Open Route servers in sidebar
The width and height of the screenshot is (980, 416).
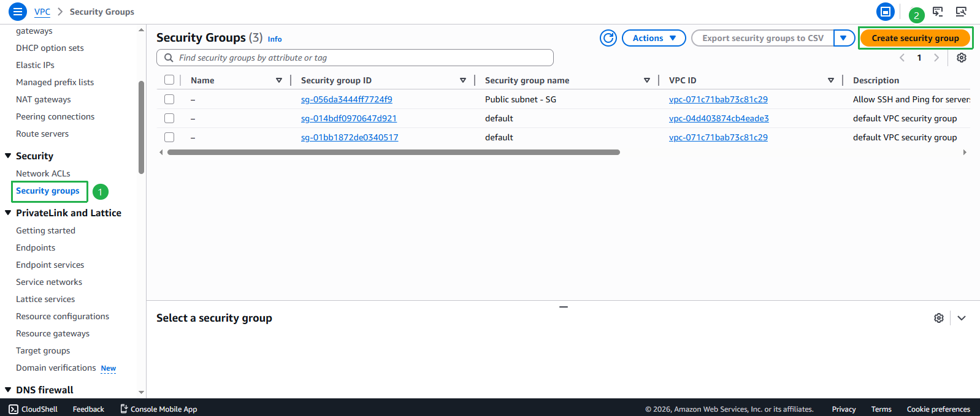[x=42, y=134]
